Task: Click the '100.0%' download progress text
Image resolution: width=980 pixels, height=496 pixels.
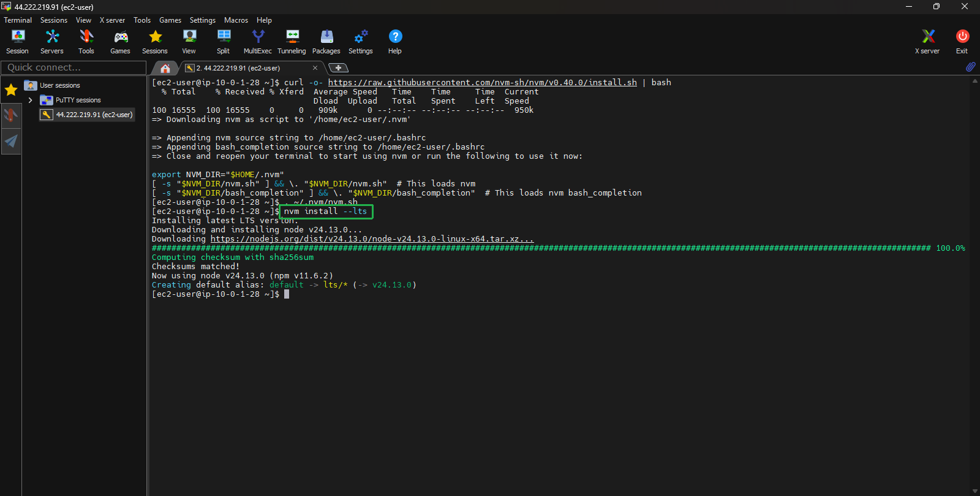Action: [951, 248]
